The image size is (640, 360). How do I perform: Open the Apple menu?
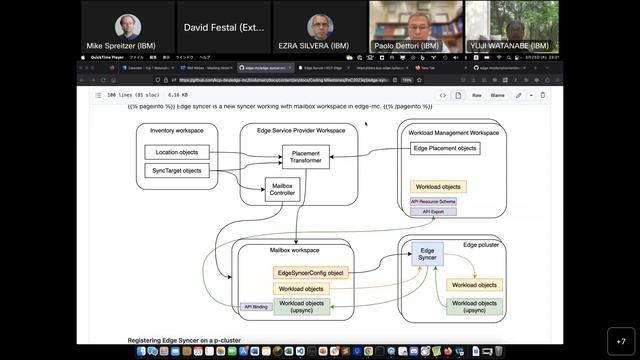(x=83, y=58)
